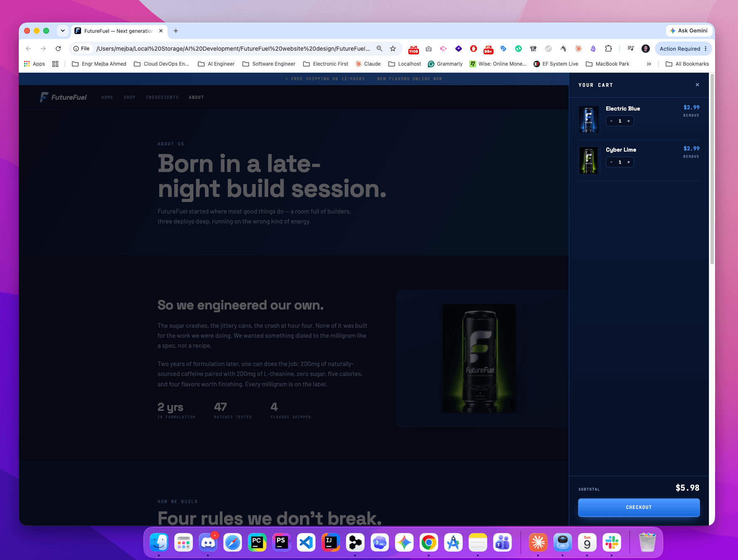Go back in browser history
This screenshot has height=560, width=738.
(28, 49)
